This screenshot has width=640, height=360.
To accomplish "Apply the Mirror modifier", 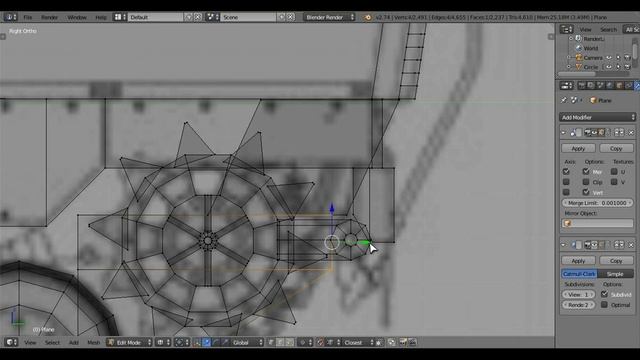I will pos(578,149).
